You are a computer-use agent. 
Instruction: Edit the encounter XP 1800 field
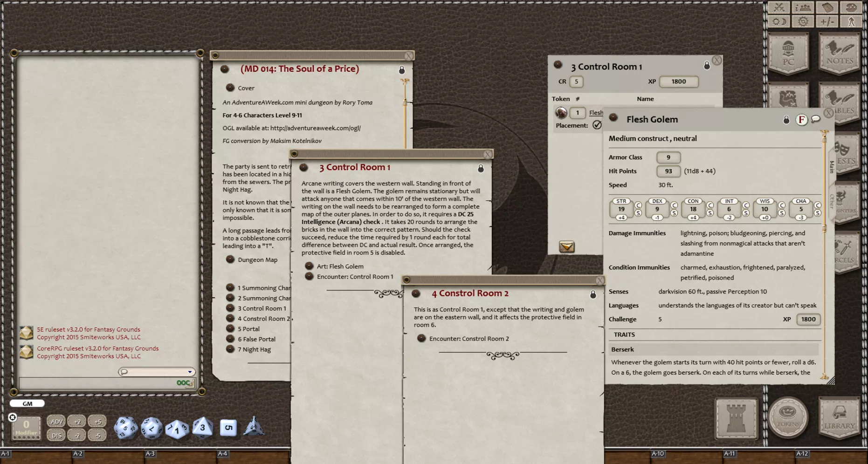coord(679,82)
